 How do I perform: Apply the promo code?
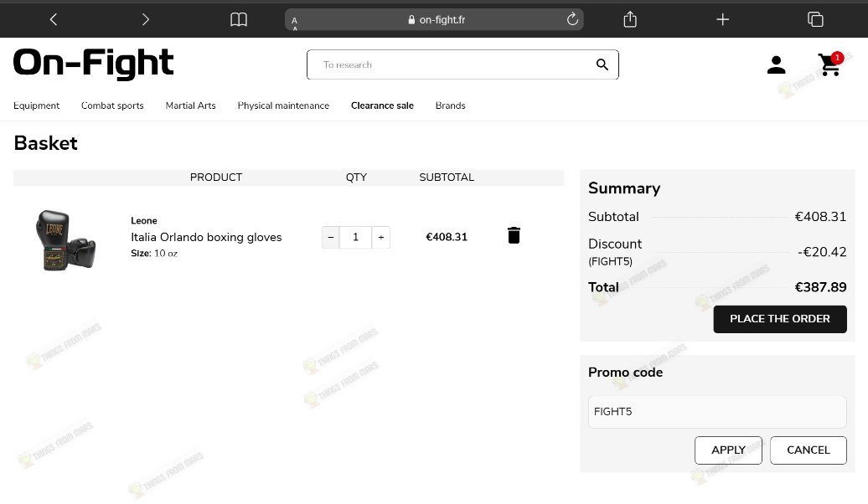729,450
